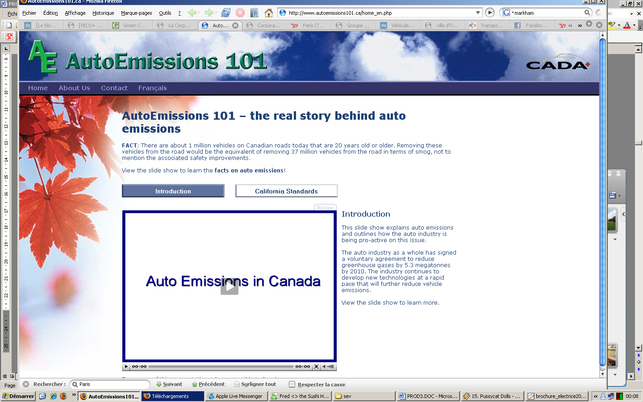The width and height of the screenshot is (643, 402).
Task: Switch to the Paris (7... tab
Action: tap(309, 25)
